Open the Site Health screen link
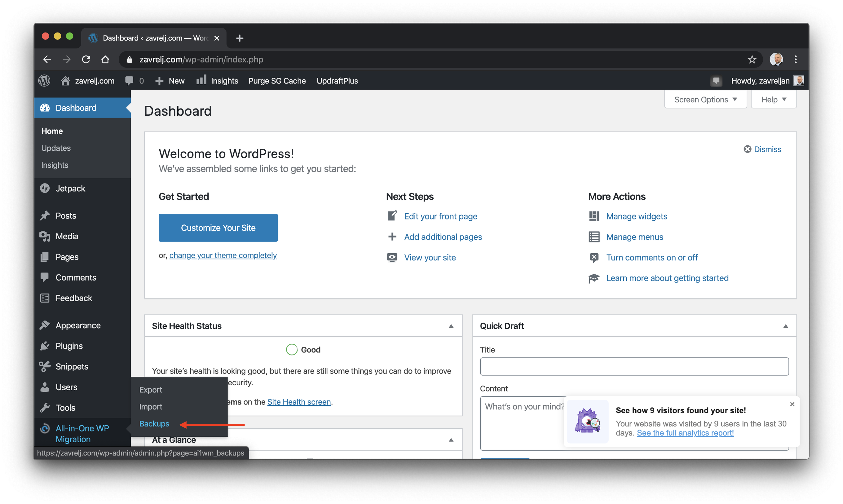Image resolution: width=843 pixels, height=504 pixels. pos(299,402)
